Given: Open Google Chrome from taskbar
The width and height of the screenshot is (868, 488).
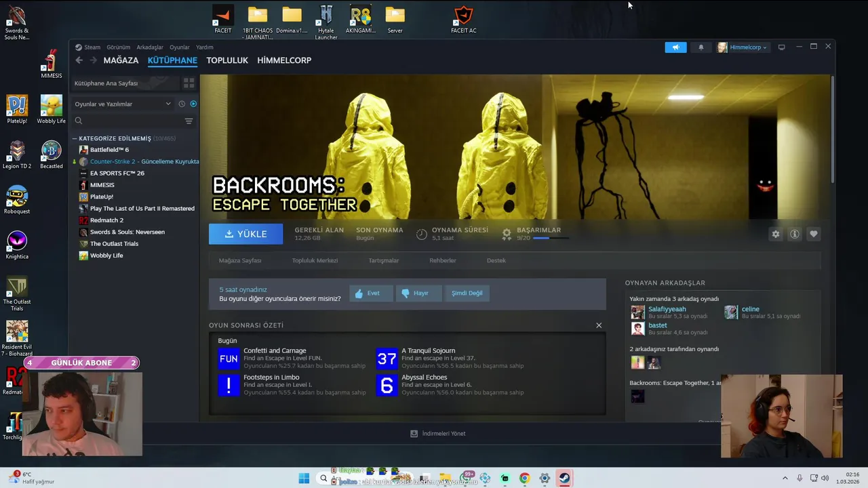Looking at the screenshot, I should coord(524,479).
